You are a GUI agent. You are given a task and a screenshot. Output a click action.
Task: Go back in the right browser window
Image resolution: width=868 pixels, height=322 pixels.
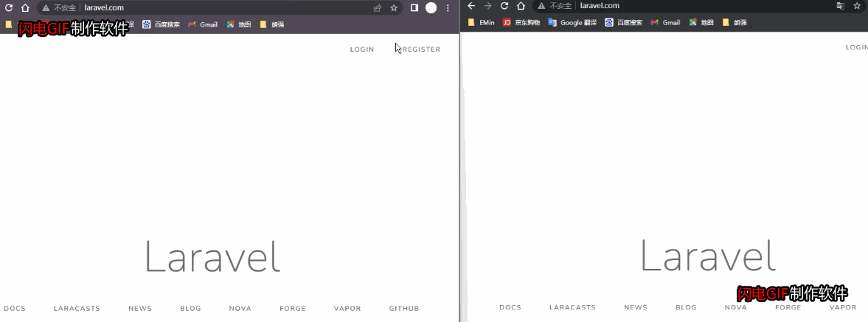(472, 6)
